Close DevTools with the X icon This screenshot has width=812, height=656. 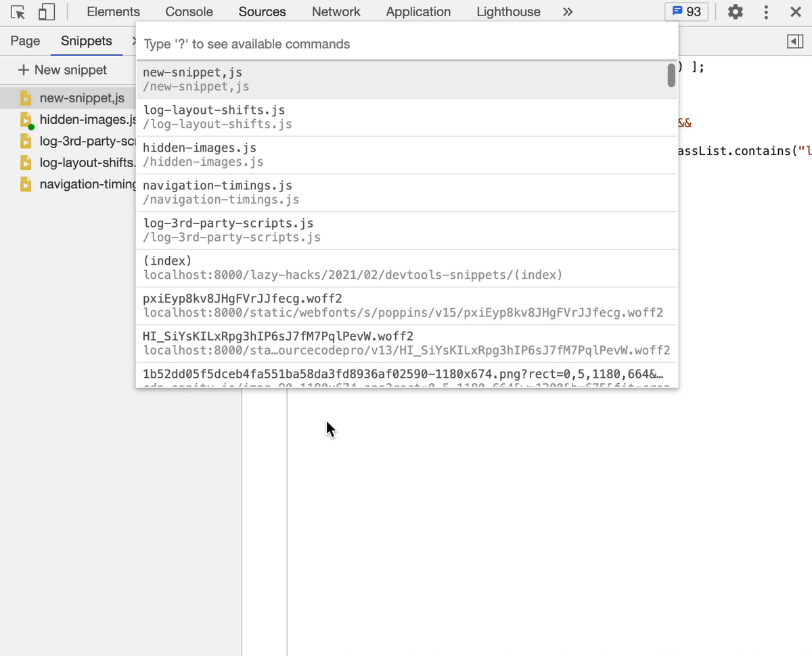(x=796, y=12)
